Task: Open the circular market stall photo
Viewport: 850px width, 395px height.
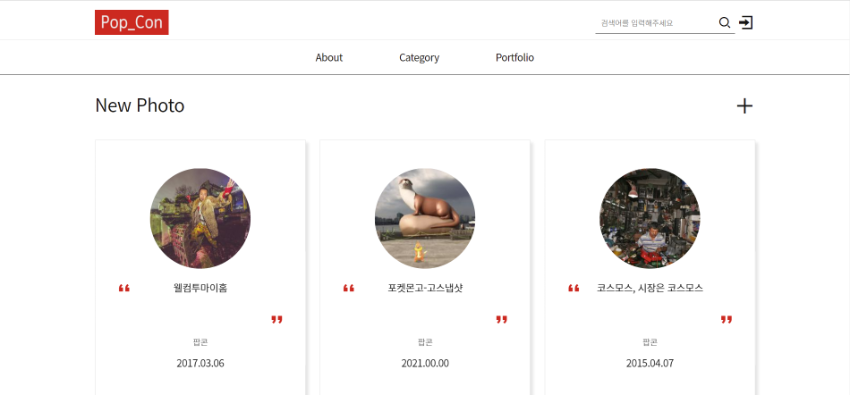Action: [650, 218]
